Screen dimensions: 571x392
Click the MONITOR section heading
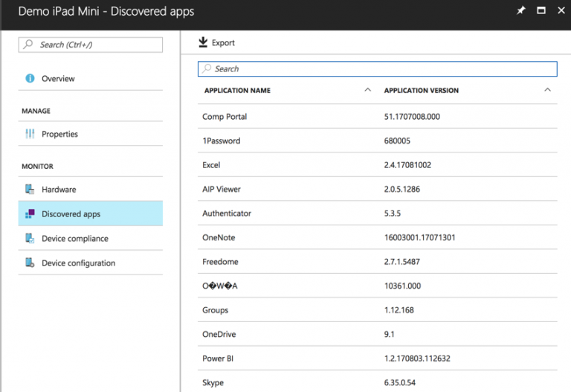point(37,166)
